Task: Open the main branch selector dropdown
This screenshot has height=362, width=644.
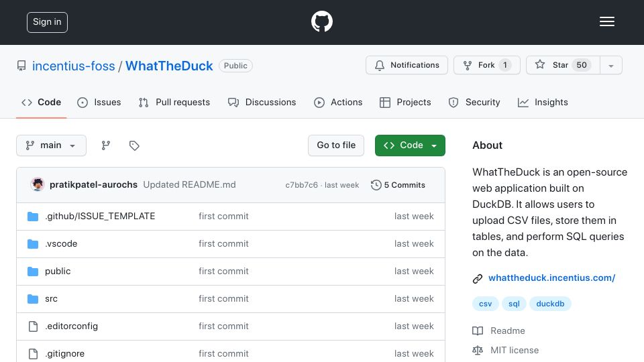Action: pos(52,145)
